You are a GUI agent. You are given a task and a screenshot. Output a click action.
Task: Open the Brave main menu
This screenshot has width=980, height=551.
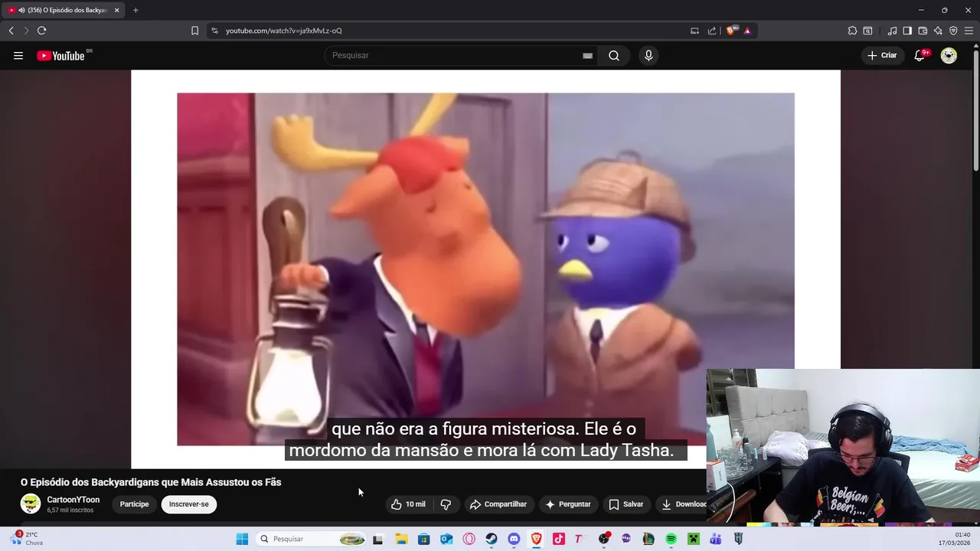(969, 31)
